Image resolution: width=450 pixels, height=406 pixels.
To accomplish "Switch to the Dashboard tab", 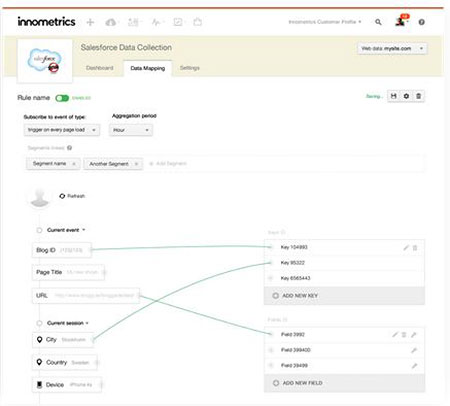I will point(100,68).
